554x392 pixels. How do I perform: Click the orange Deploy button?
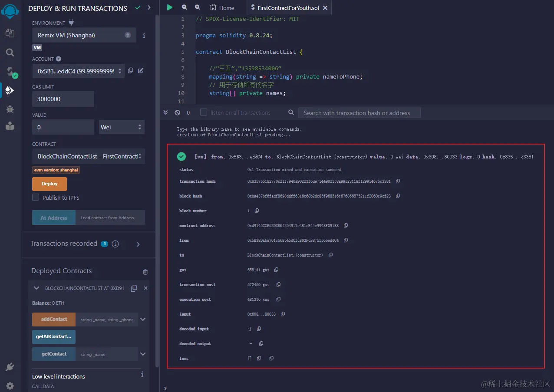(49, 184)
